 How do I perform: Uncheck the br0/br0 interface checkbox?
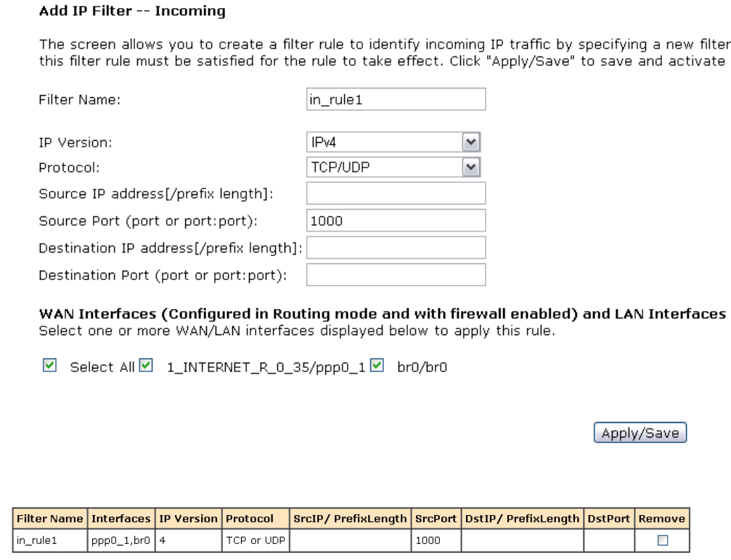coord(377,366)
